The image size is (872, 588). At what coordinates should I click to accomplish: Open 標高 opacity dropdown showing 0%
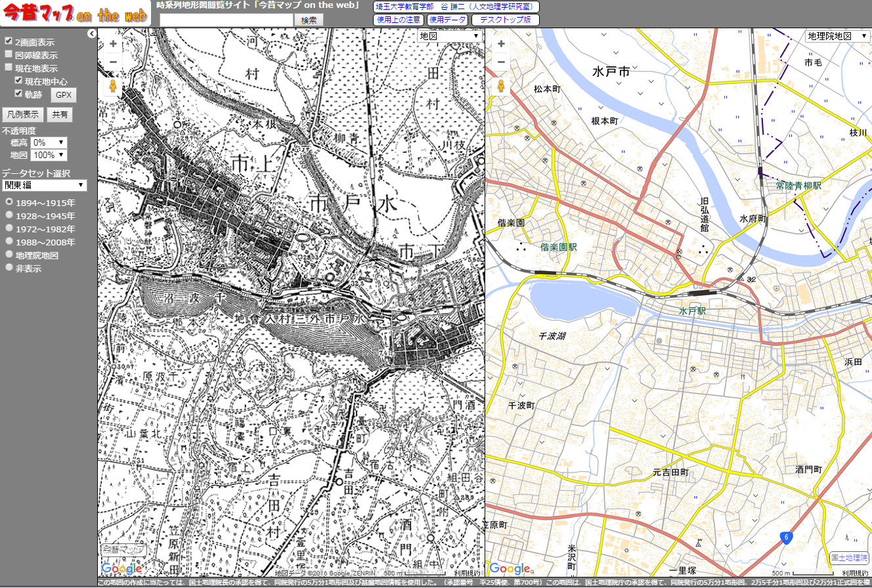[49, 142]
